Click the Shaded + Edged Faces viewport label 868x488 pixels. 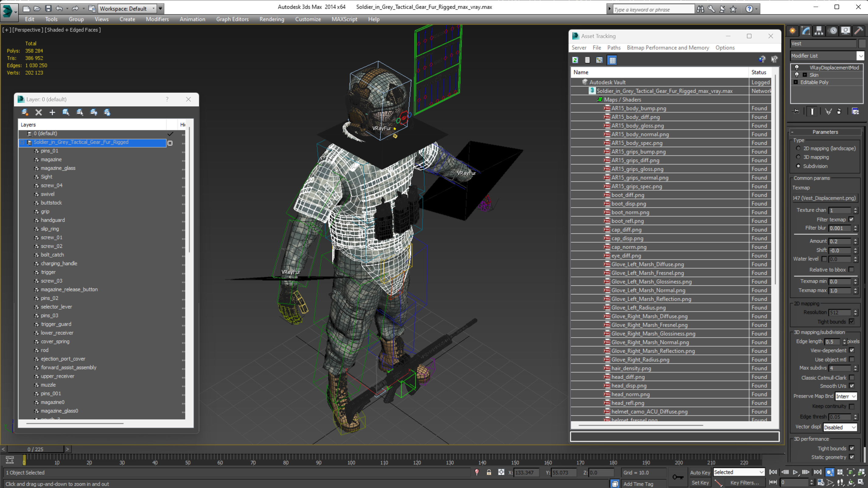click(x=73, y=29)
